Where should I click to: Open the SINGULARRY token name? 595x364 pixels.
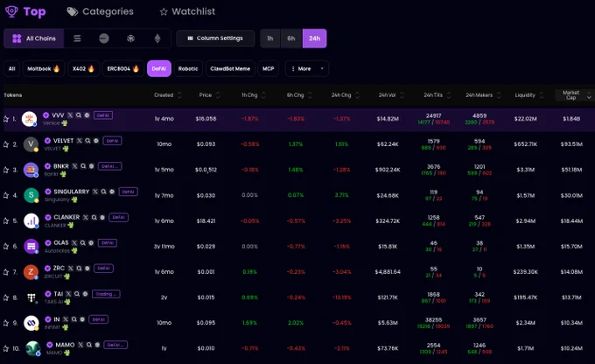(72, 192)
